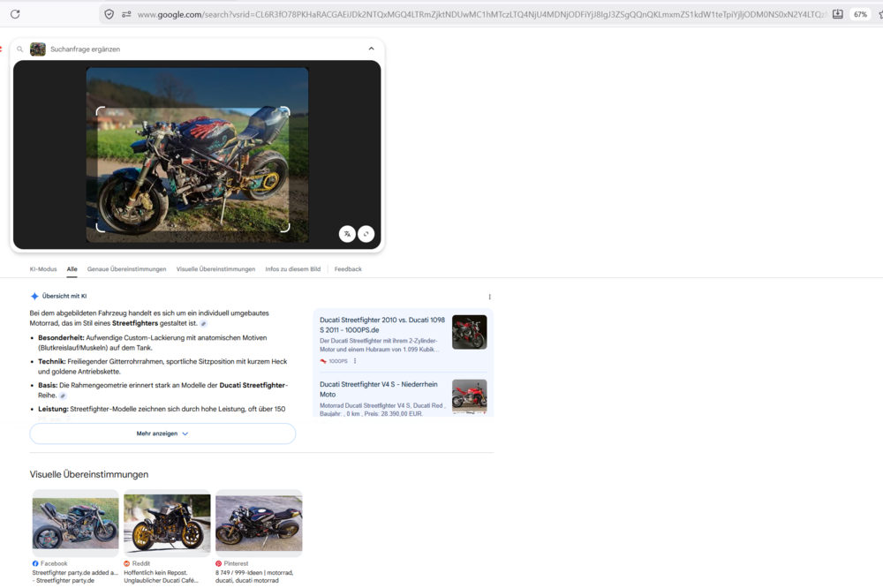Click the Reddit source icon
This screenshot has width=883, height=588.
tap(126, 563)
